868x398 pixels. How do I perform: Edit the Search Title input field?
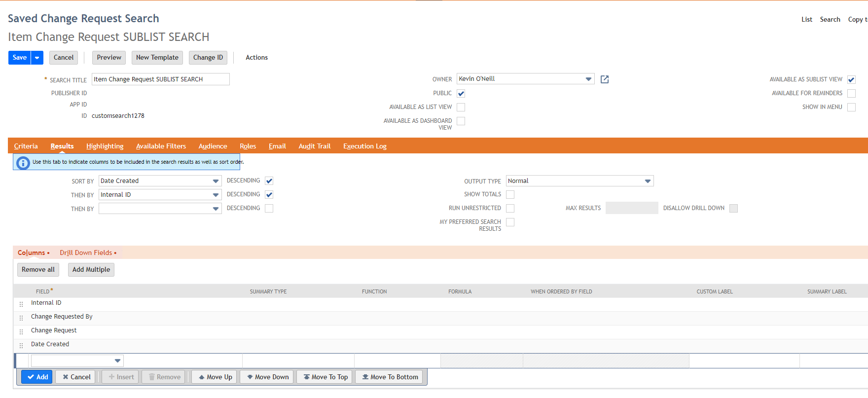click(x=161, y=79)
